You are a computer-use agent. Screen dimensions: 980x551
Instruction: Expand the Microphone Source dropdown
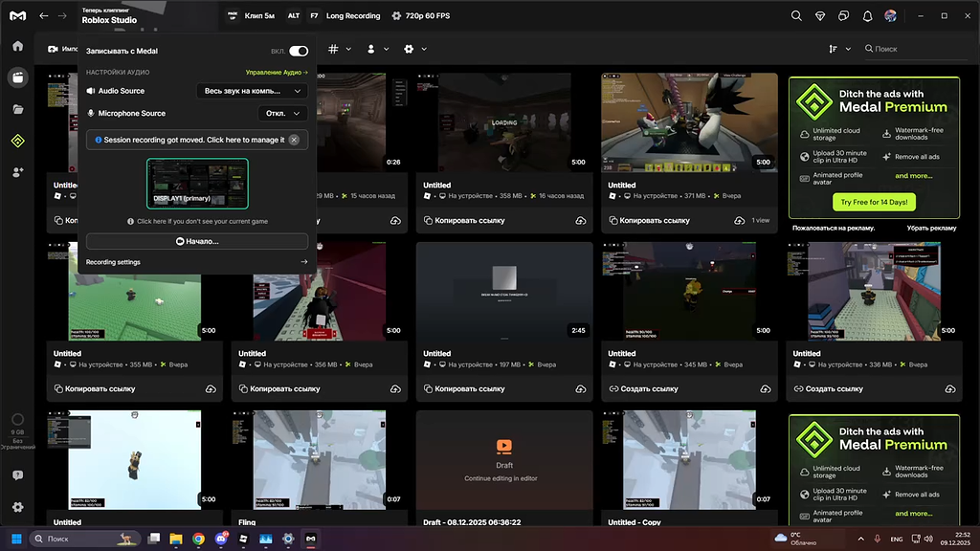coord(283,113)
